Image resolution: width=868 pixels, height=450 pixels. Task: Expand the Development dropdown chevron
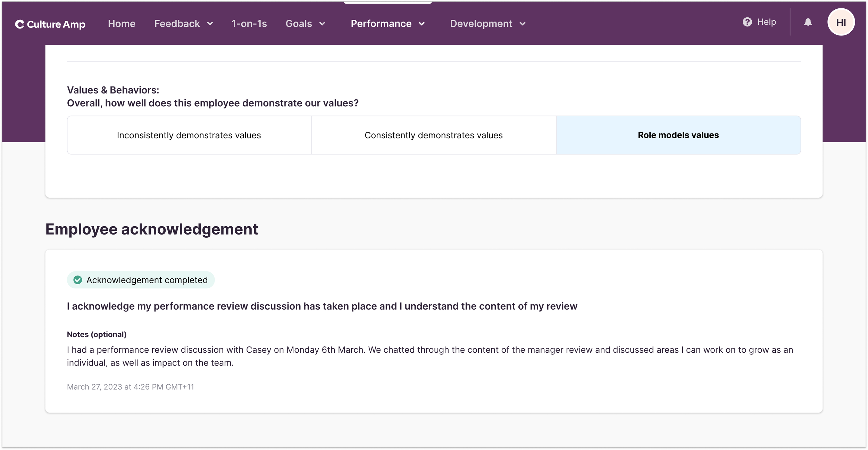[523, 24]
